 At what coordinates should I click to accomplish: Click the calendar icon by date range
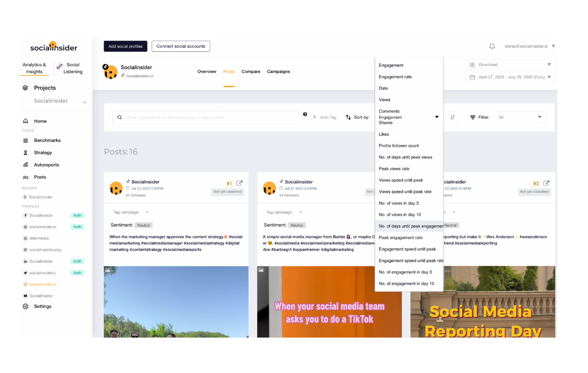coord(472,77)
